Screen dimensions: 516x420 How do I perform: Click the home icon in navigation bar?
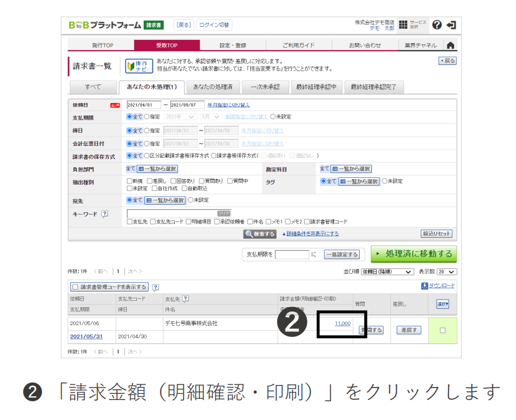tap(450, 45)
